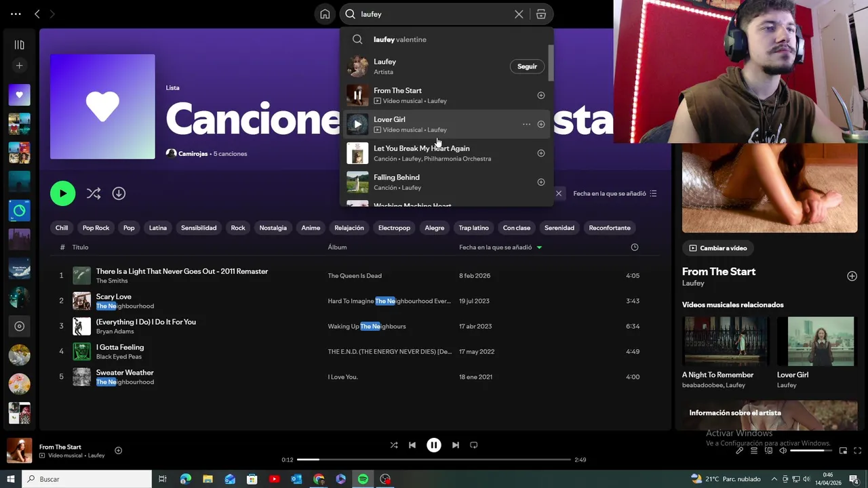The width and height of the screenshot is (868, 488).
Task: Add From The Start in right panel
Action: tap(852, 276)
